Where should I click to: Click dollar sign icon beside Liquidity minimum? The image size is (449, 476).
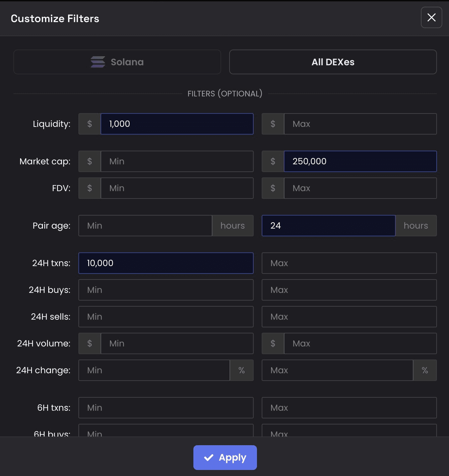pyautogui.click(x=89, y=124)
